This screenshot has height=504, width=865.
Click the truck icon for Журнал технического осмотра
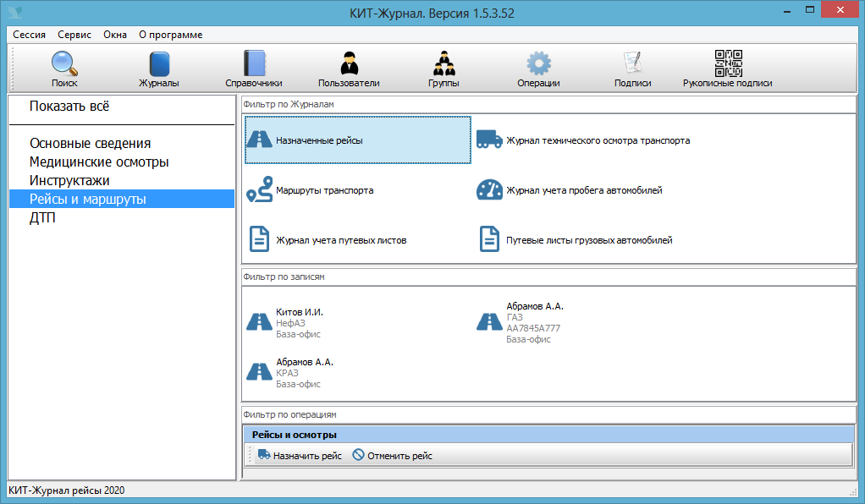489,140
